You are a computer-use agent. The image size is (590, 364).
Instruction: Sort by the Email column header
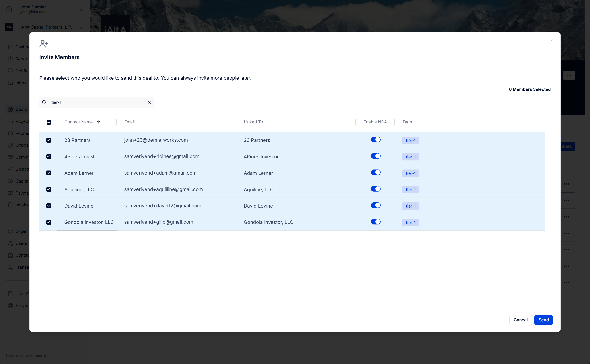point(129,122)
